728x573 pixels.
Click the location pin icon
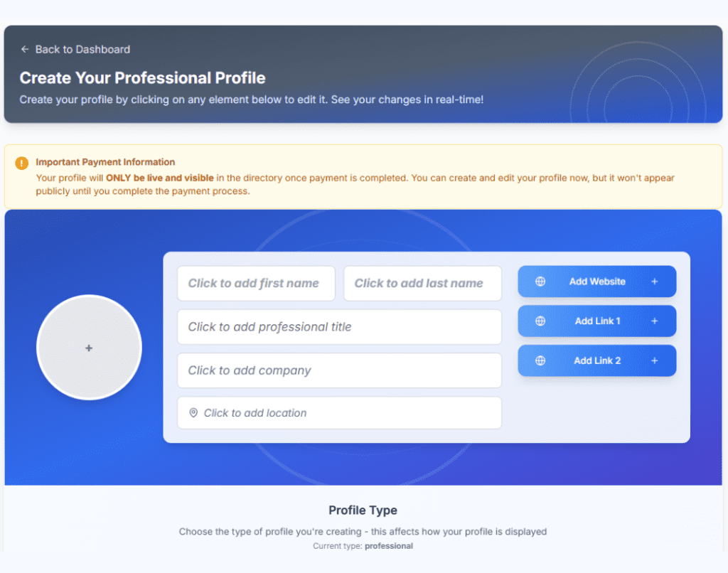tap(193, 413)
